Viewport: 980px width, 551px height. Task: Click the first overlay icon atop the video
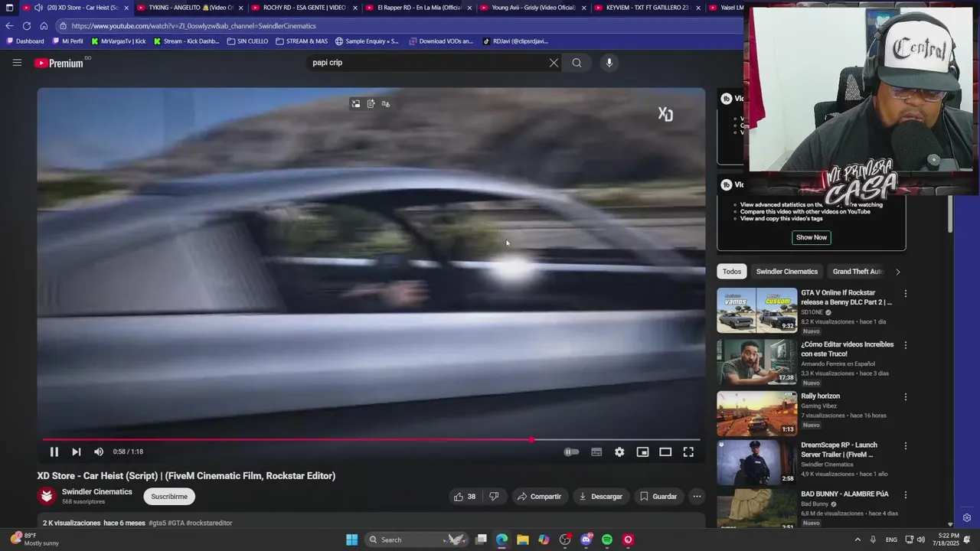356,104
